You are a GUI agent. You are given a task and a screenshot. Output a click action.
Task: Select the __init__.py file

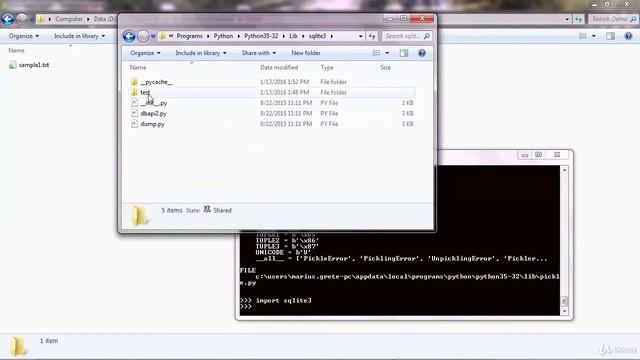(153, 103)
